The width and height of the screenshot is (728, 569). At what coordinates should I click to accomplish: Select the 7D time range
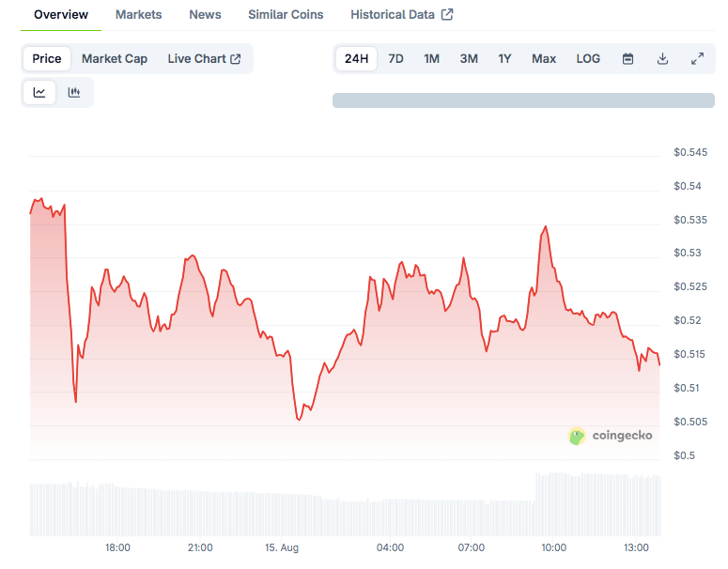[396, 58]
